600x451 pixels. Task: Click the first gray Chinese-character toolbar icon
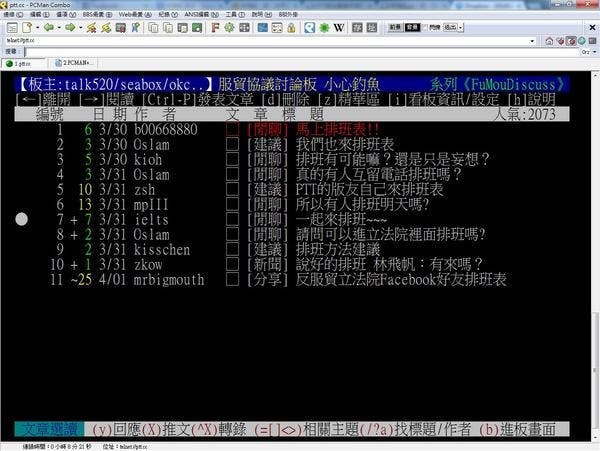pos(357,28)
